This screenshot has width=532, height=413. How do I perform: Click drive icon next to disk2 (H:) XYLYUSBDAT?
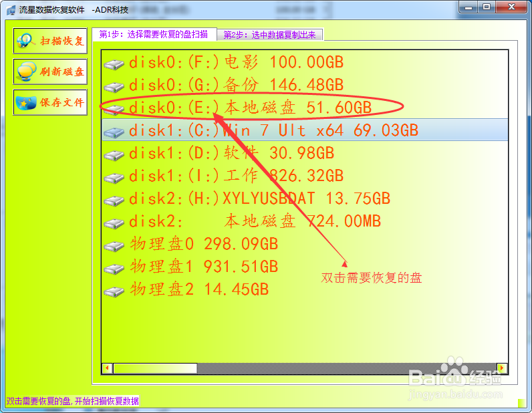[114, 201]
